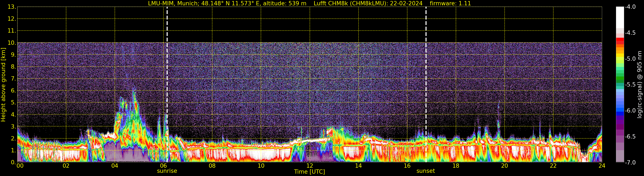This screenshot has width=644, height=176.
Task: Select the white top segment of colorbar
Action: pos(620,17)
